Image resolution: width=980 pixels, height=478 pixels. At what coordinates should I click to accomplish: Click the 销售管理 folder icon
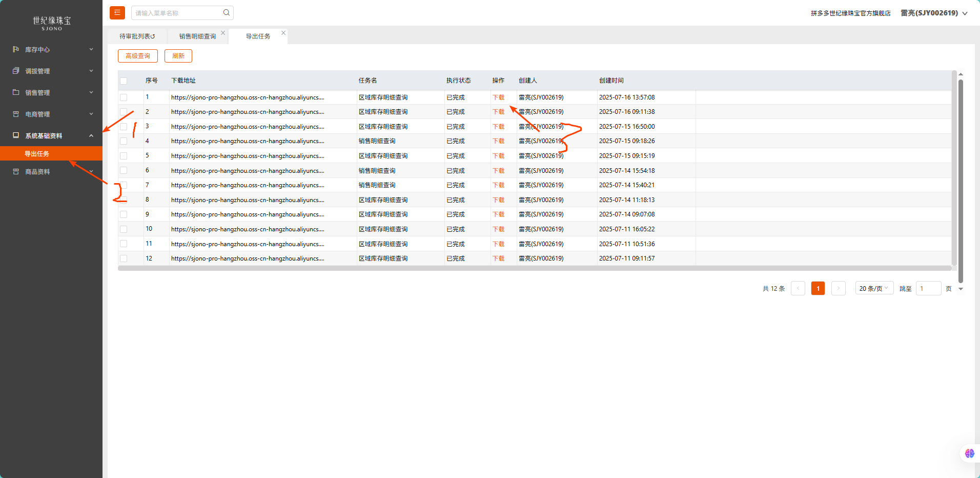coord(16,92)
